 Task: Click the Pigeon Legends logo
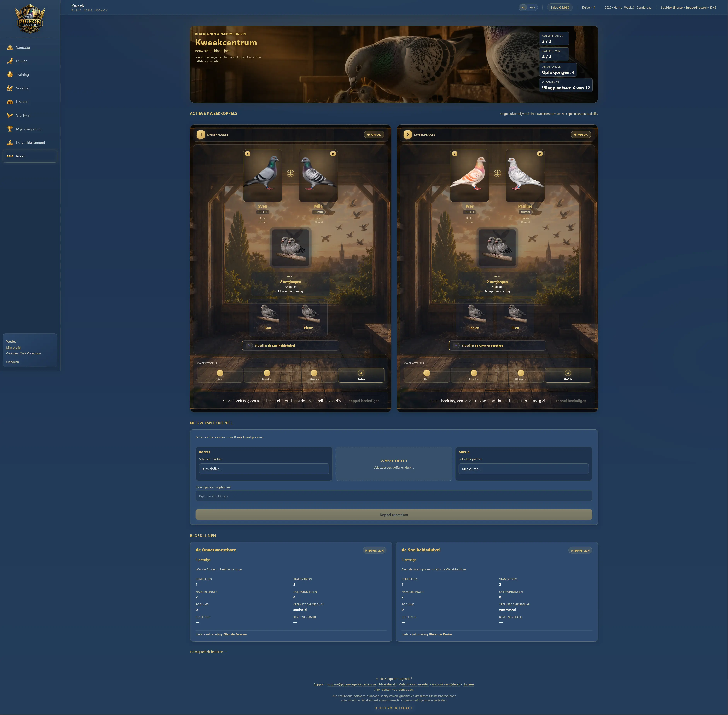(30, 18)
